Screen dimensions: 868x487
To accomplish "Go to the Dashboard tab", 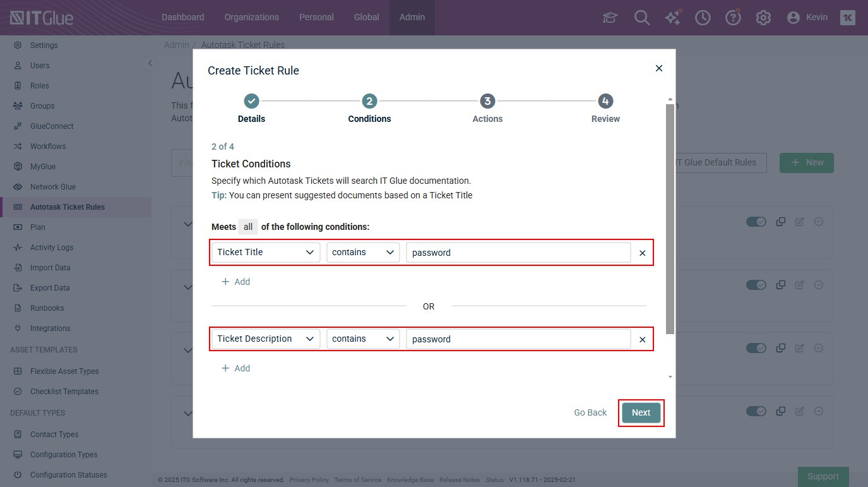I will pyautogui.click(x=183, y=18).
